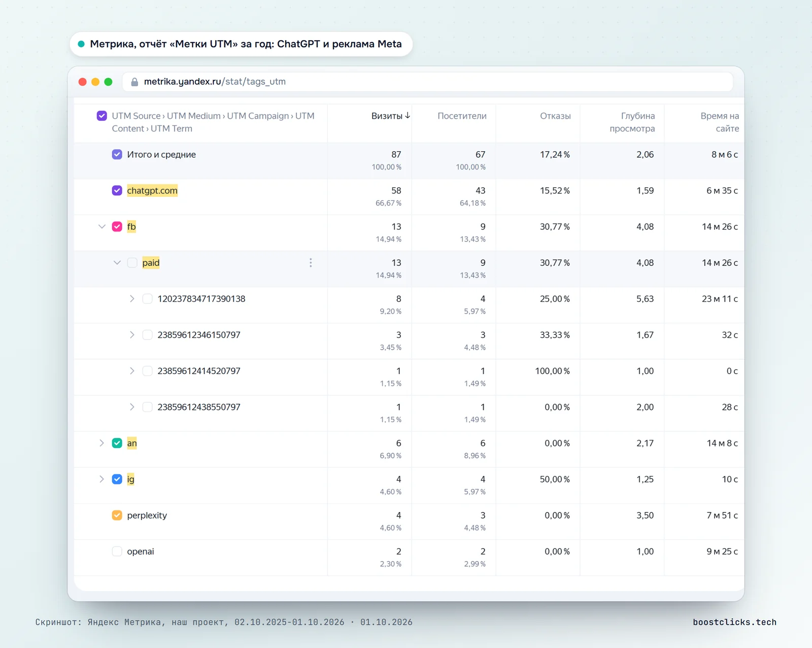Sort by Время на сайте column
The height and width of the screenshot is (648, 812).
[720, 122]
